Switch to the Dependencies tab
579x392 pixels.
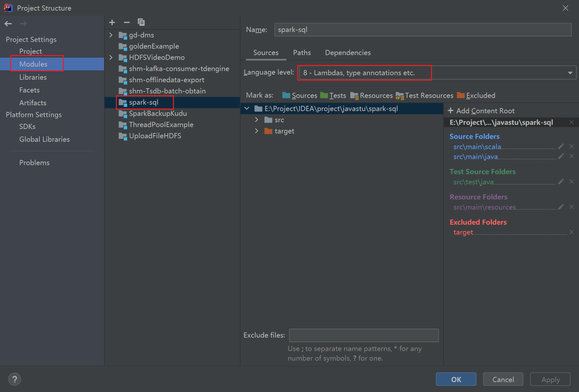click(348, 53)
